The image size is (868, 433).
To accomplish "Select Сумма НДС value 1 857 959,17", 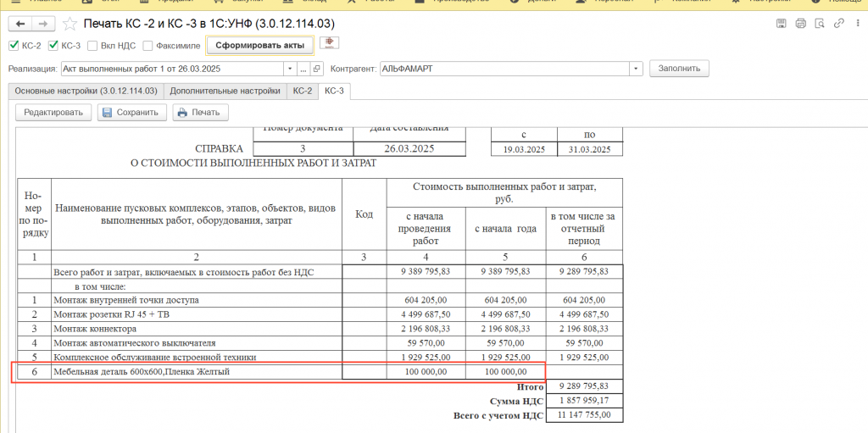I will (585, 400).
